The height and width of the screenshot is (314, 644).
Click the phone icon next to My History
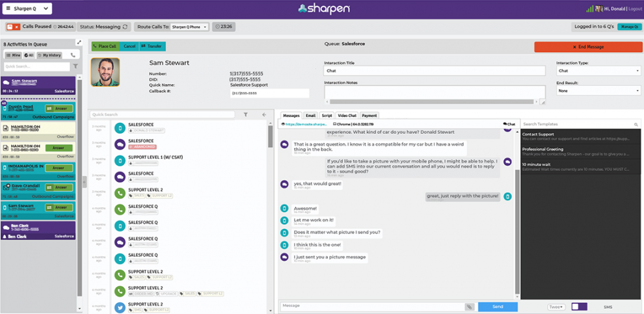coord(73,55)
